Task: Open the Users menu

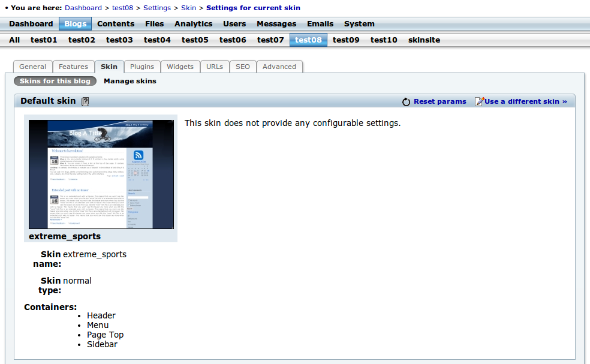Action: click(x=234, y=24)
